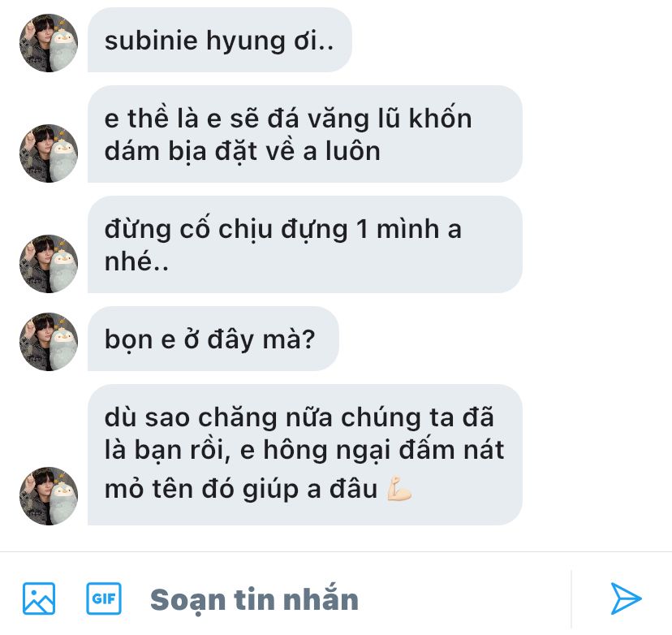The height and width of the screenshot is (635, 672).
Task: Click the word 'nhé..' in third message
Action: coord(136,261)
